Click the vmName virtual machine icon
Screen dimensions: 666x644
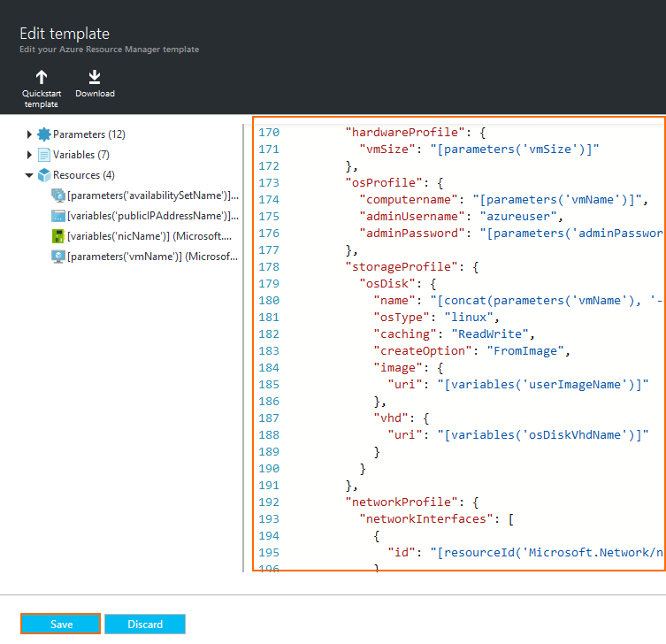[57, 257]
